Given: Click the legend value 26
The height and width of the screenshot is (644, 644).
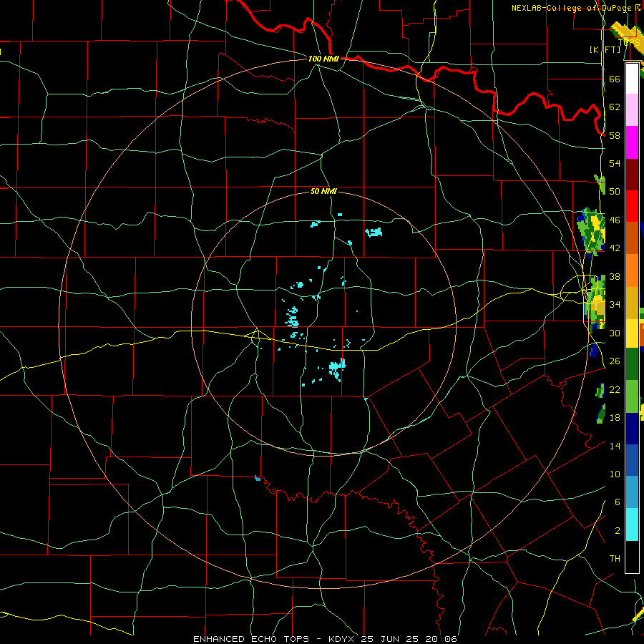Looking at the screenshot, I should 615,361.
